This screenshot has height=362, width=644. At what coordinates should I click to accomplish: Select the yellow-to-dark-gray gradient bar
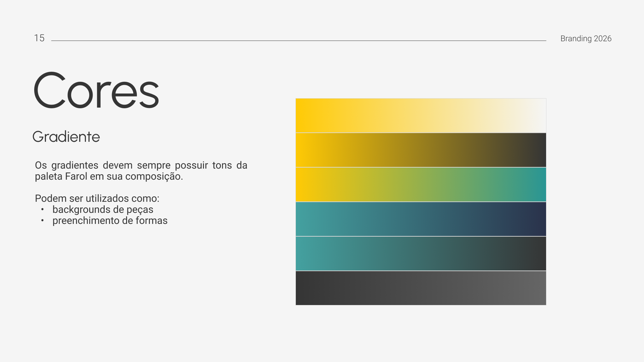tap(421, 150)
